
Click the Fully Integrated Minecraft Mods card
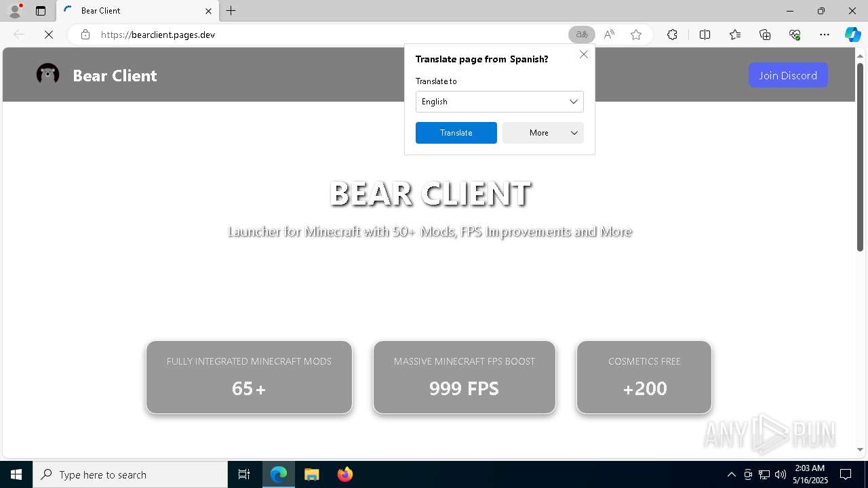click(x=249, y=377)
